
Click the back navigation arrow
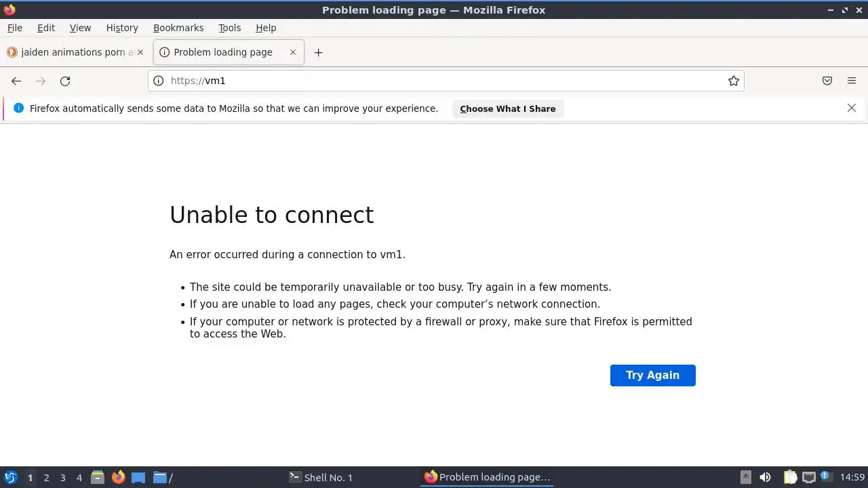click(16, 81)
